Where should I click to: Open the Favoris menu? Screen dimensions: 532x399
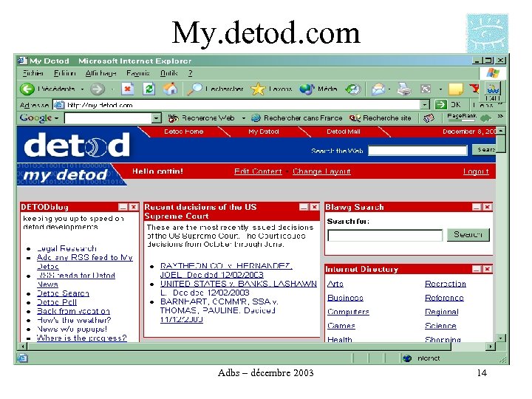click(x=137, y=73)
